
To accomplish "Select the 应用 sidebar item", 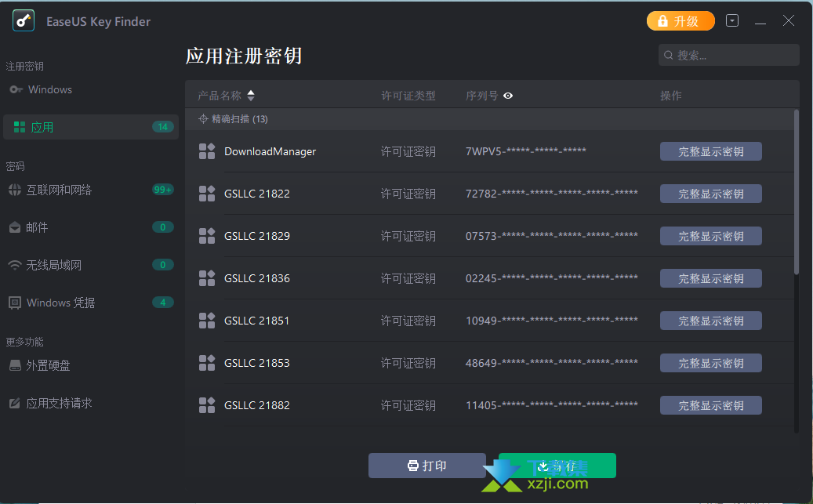I will 91,127.
